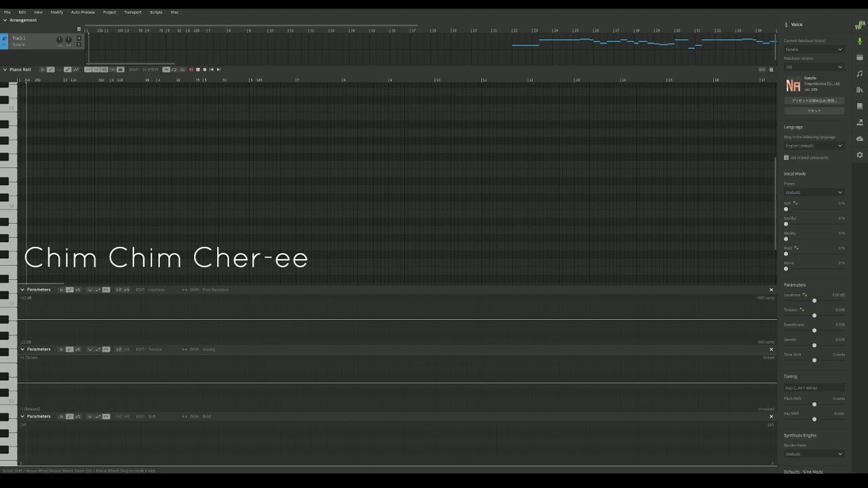Click SNAP setting in Piano Roll toolbar
The height and width of the screenshot is (488, 868).
142,69
